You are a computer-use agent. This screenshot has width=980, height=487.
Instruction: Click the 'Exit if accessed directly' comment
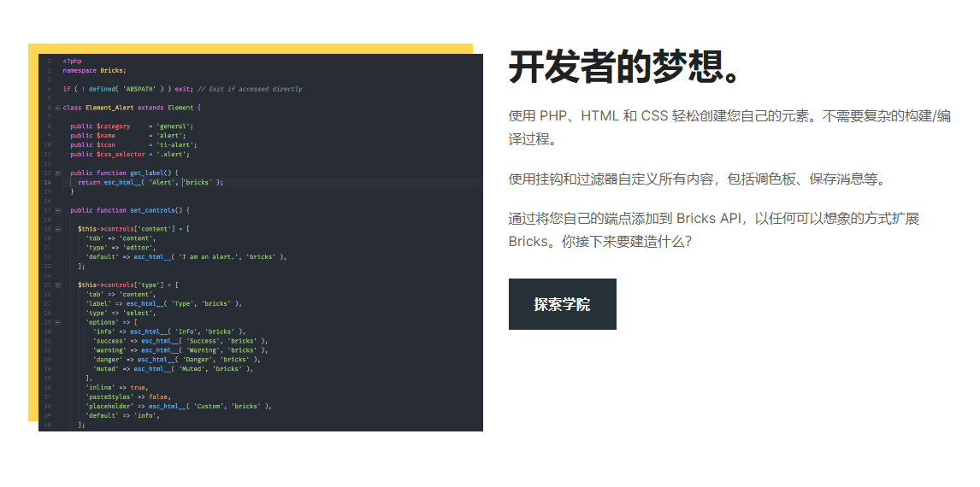pos(250,89)
